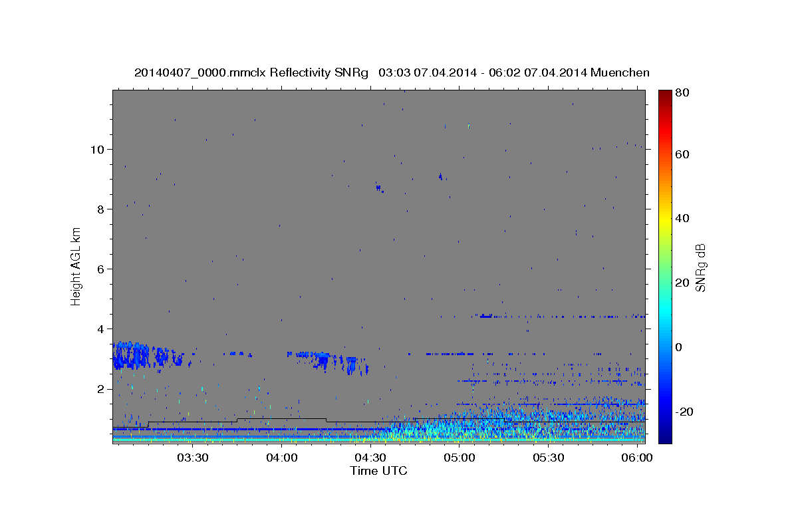Click the height axis value 10

97,149
